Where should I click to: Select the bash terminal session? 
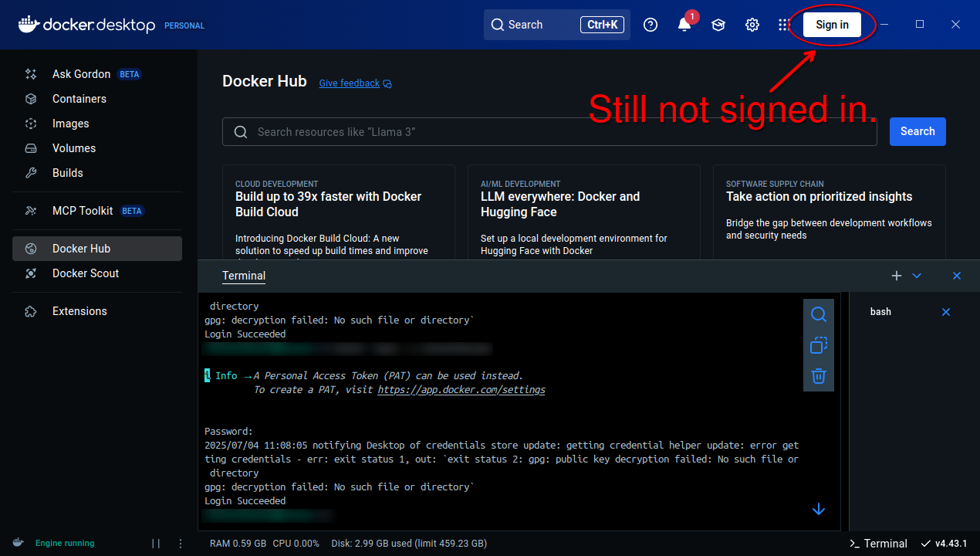pos(880,312)
